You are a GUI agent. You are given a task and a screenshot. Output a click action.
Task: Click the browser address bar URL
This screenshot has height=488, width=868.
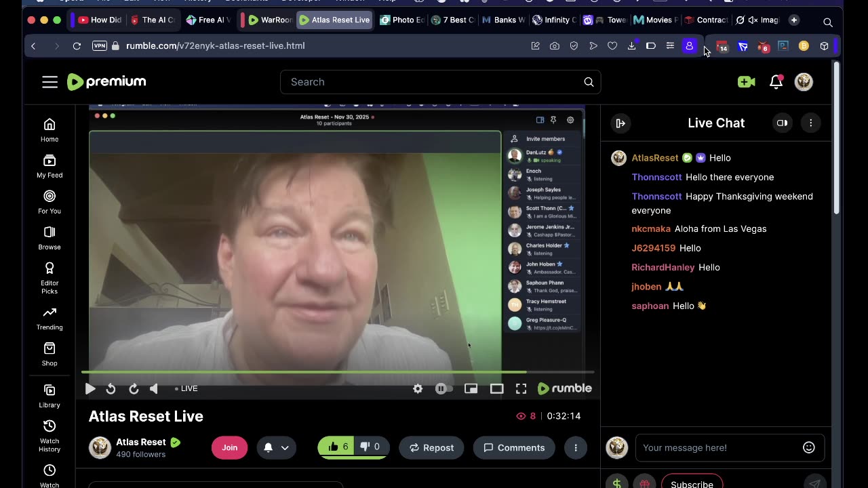pyautogui.click(x=216, y=45)
